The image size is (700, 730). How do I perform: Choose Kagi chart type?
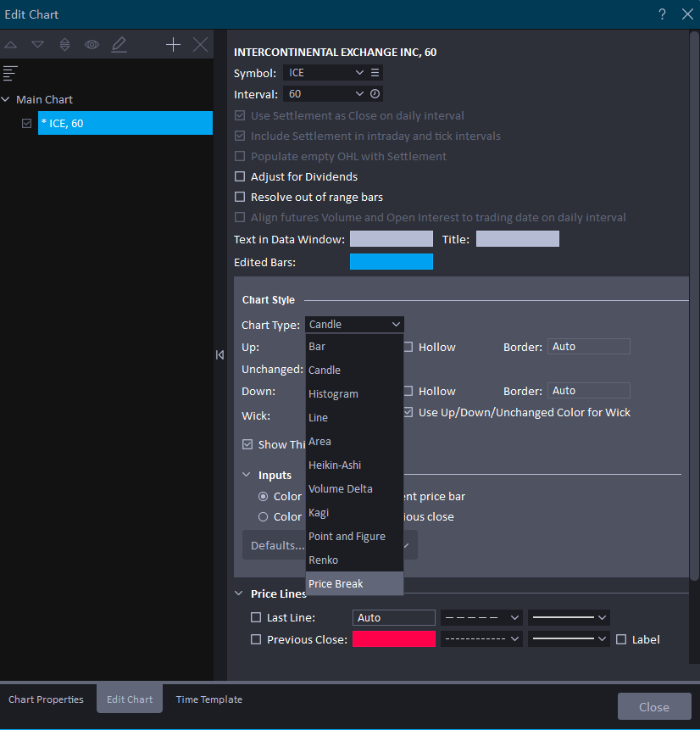coord(354,513)
